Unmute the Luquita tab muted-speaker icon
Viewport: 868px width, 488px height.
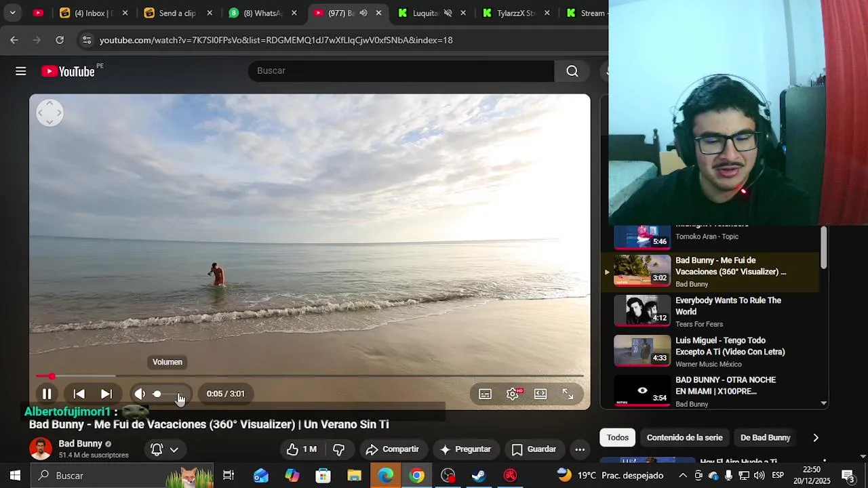448,13
